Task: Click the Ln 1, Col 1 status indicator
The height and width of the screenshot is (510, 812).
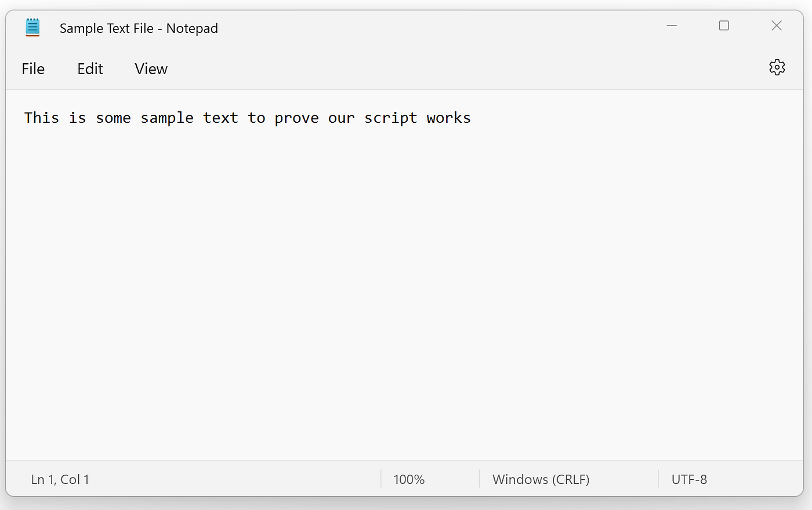Action: point(60,479)
